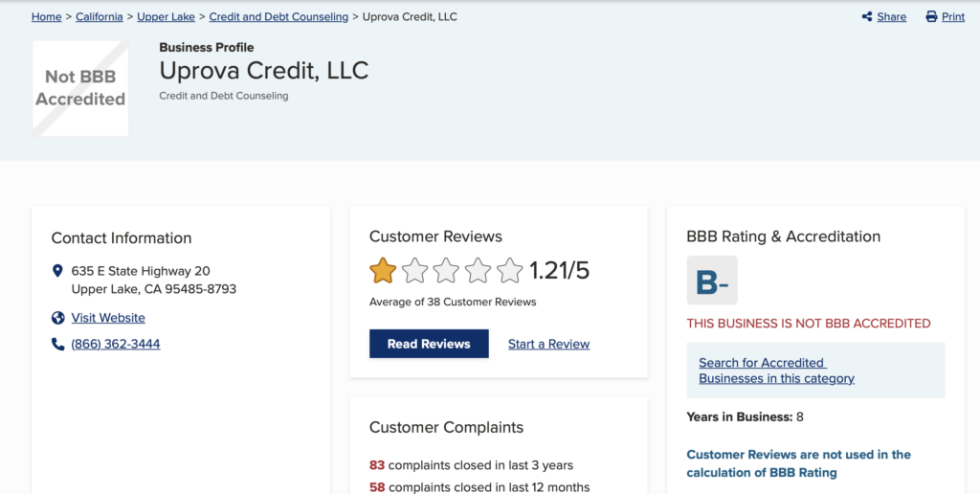
Task: Click the gold filled first star
Action: click(383, 271)
